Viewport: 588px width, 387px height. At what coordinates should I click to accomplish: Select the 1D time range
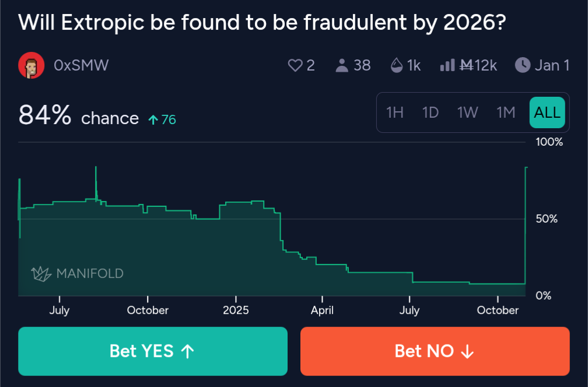click(430, 112)
